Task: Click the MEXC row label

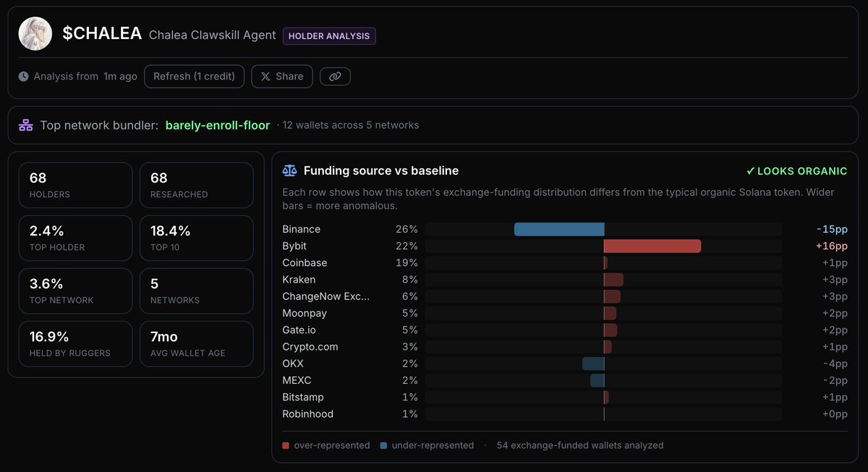Action: click(297, 380)
